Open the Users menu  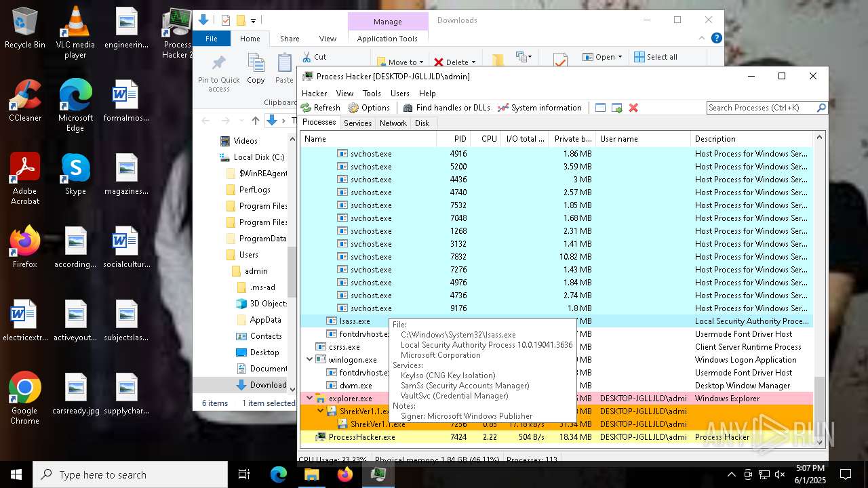[x=400, y=94]
